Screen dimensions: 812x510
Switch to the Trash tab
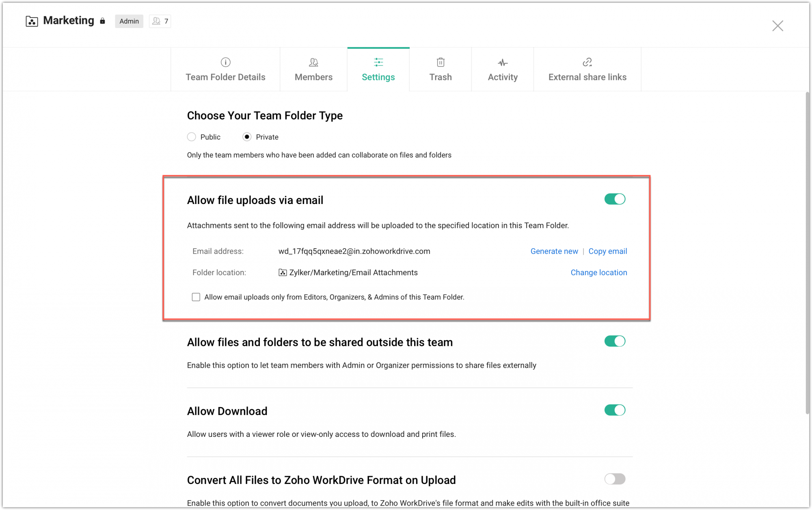(x=440, y=77)
